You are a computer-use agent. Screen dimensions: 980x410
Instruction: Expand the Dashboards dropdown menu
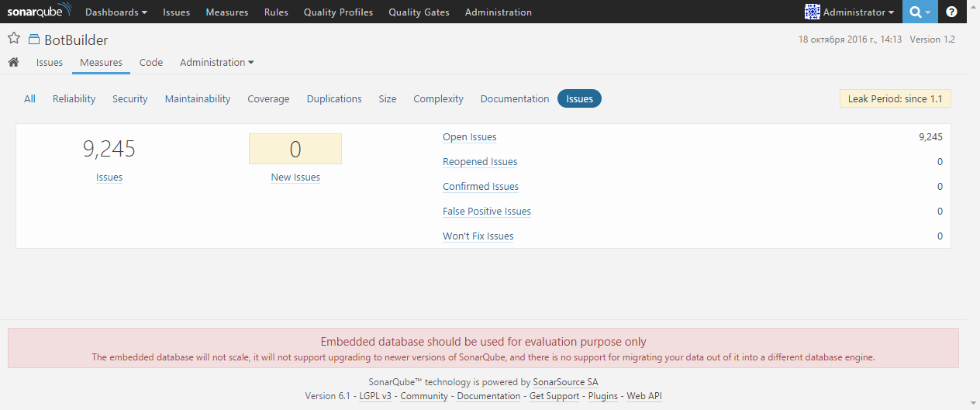pos(116,12)
